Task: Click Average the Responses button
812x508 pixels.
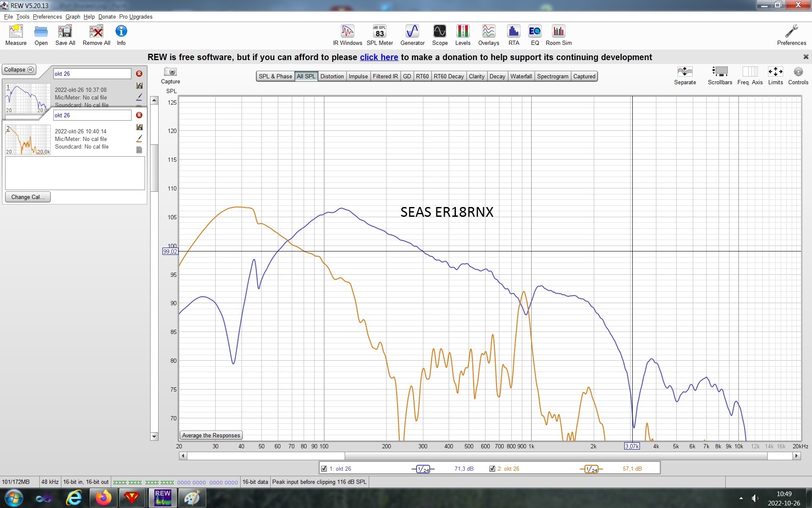Action: pyautogui.click(x=211, y=435)
